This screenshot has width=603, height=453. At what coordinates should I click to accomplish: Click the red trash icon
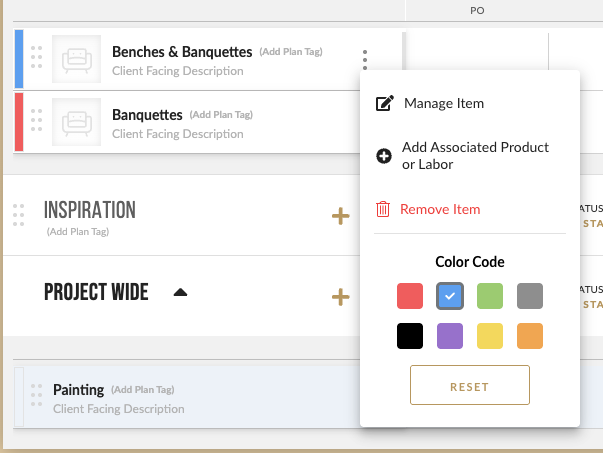[x=383, y=209]
